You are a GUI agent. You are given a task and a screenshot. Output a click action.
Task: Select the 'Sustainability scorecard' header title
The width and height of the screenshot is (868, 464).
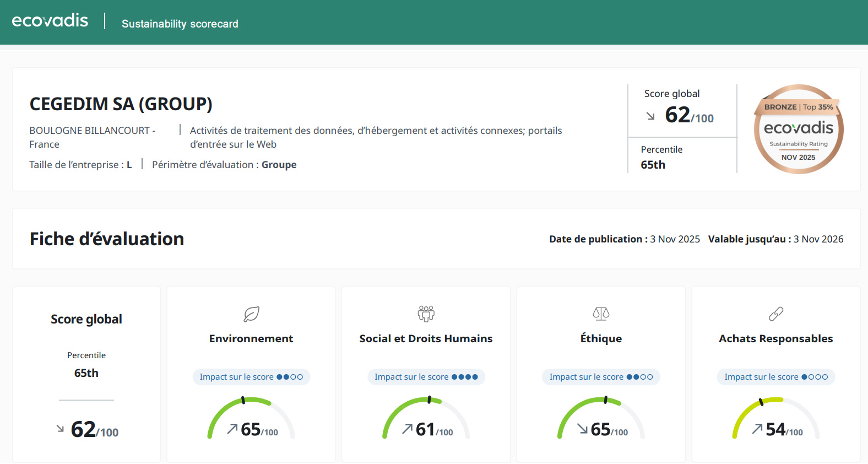(180, 24)
